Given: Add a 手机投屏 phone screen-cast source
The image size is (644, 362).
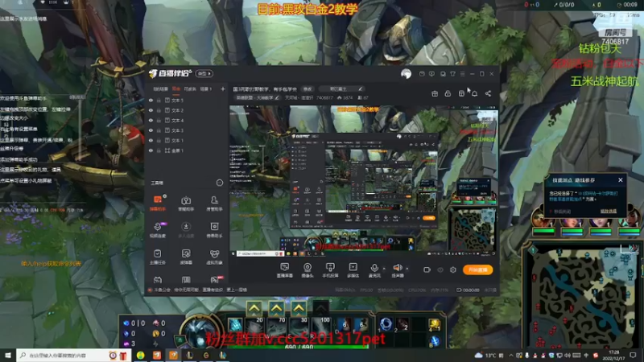Looking at the screenshot, I should (330, 270).
